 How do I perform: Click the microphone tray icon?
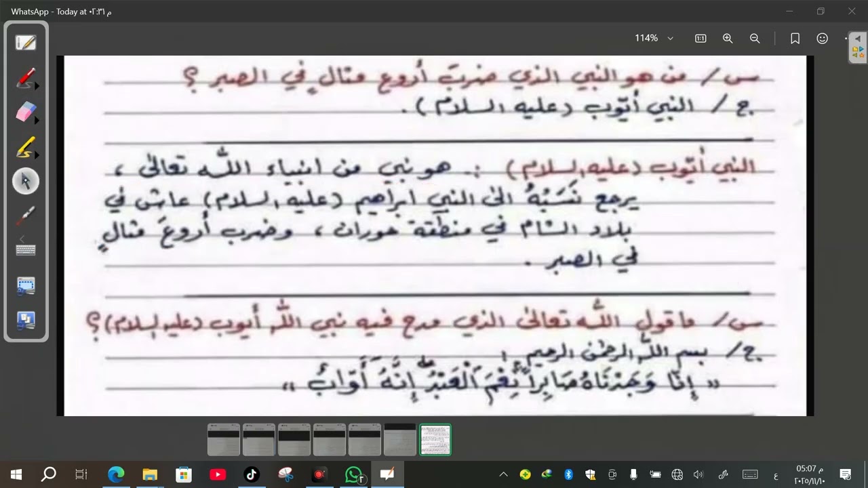click(633, 474)
